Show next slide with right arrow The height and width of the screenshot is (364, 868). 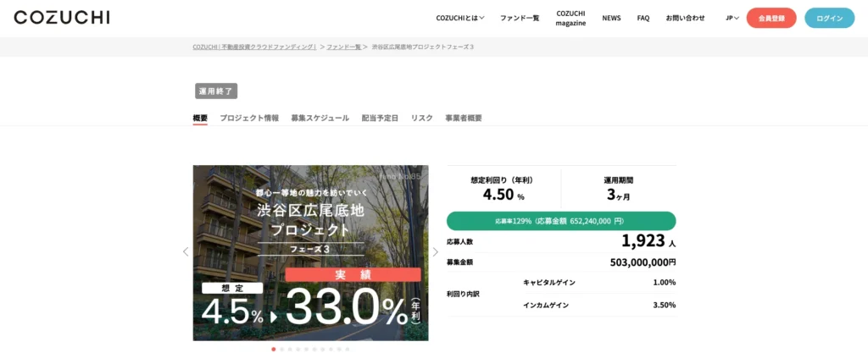435,251
